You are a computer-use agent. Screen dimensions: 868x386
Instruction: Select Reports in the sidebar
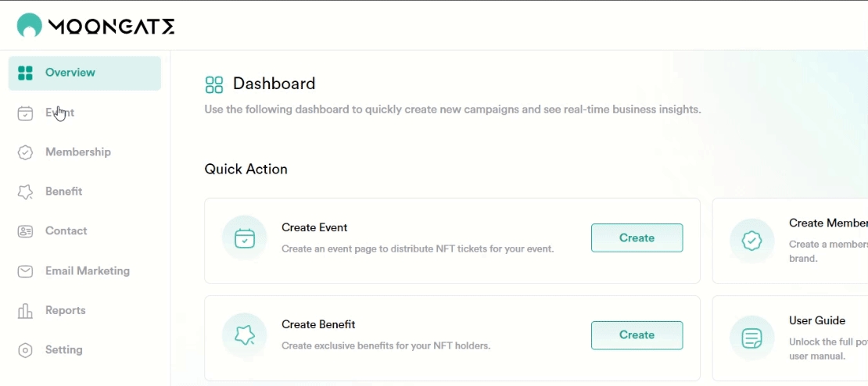66,311
